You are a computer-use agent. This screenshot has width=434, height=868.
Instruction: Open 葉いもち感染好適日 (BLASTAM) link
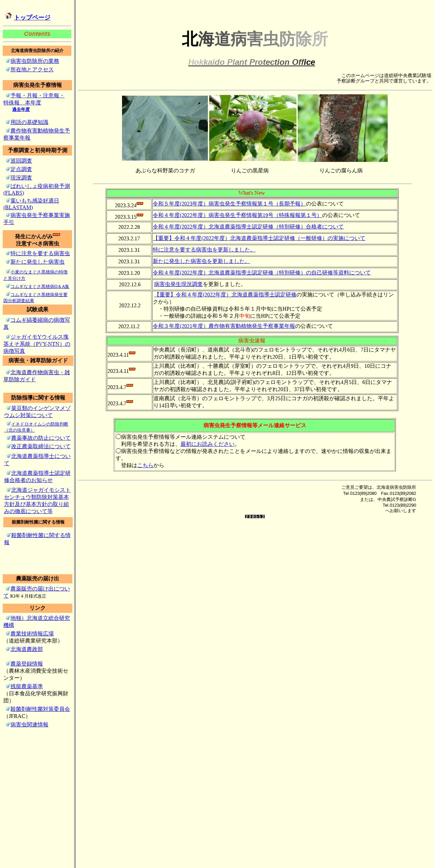point(31,204)
